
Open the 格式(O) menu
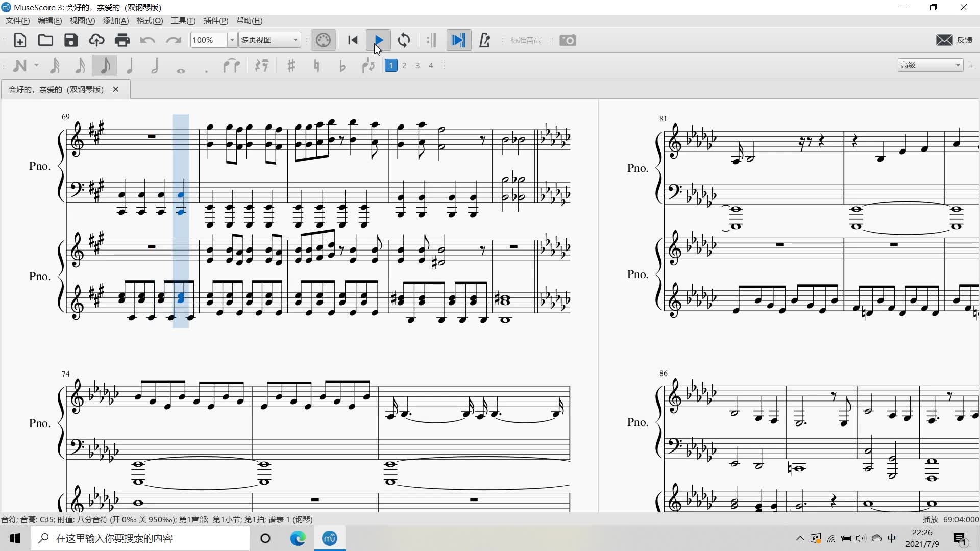[x=150, y=21]
